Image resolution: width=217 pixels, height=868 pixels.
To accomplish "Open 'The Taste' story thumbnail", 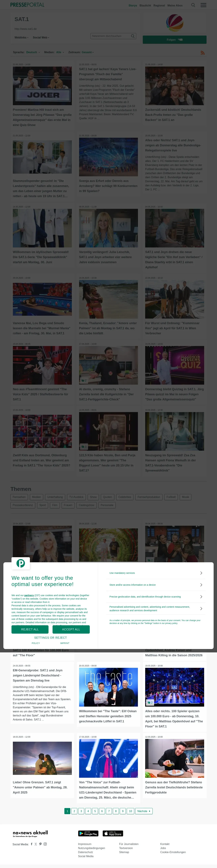I will pyautogui.click(x=108, y=687).
